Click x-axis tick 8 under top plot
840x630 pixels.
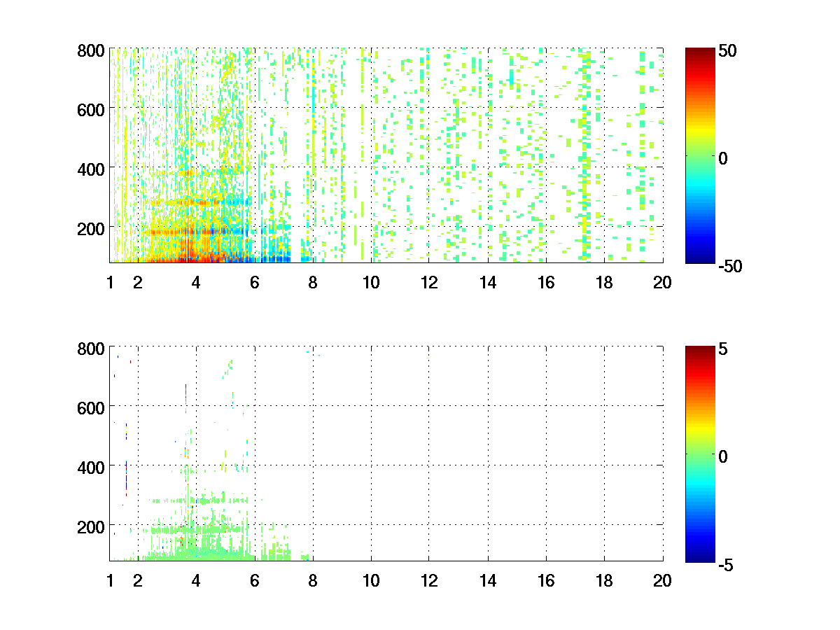tap(313, 283)
